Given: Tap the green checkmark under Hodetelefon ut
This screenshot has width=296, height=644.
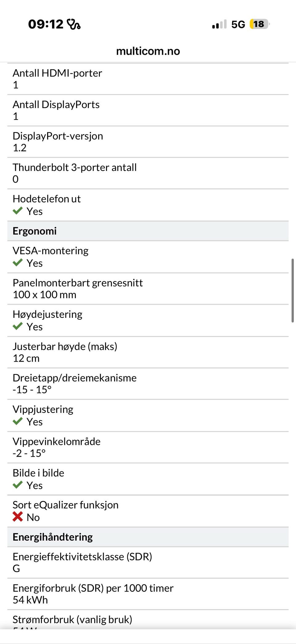Looking at the screenshot, I should [18, 211].
